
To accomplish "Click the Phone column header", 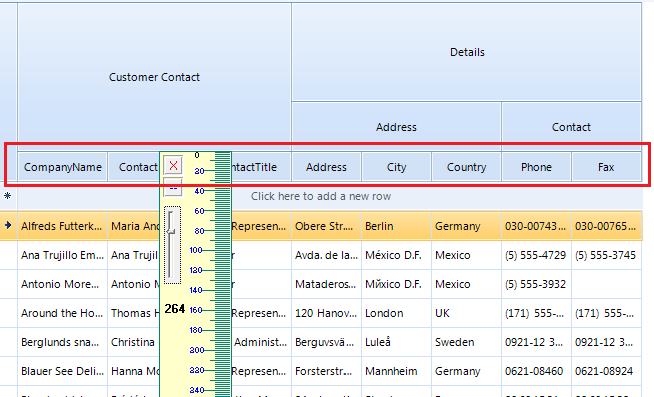I will (536, 167).
